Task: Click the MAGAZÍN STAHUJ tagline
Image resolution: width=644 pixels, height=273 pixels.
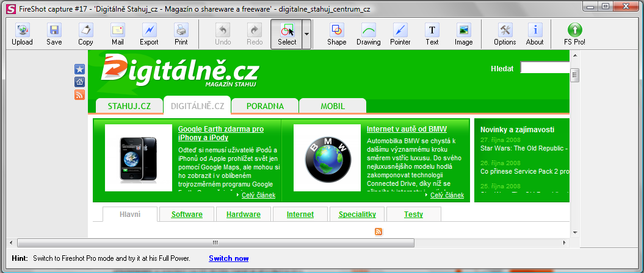Action: (x=231, y=84)
